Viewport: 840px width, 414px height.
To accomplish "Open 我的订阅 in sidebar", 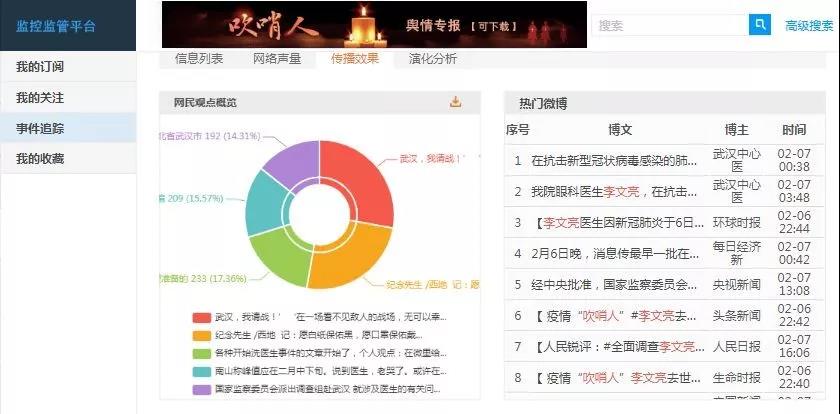I will (68, 67).
